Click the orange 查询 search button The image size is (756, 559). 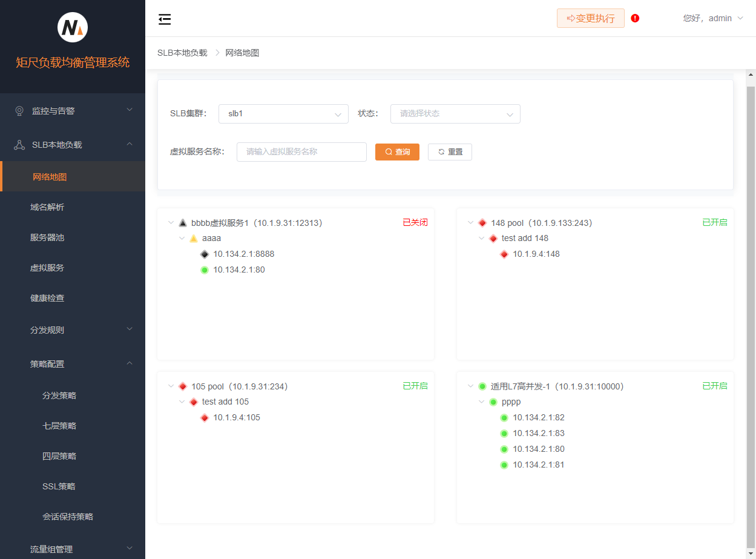(397, 152)
